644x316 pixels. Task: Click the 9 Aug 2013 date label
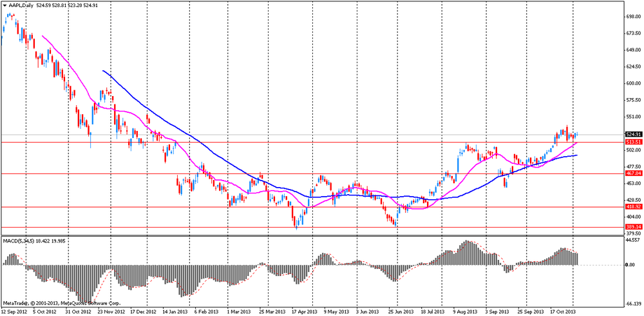click(x=466, y=312)
